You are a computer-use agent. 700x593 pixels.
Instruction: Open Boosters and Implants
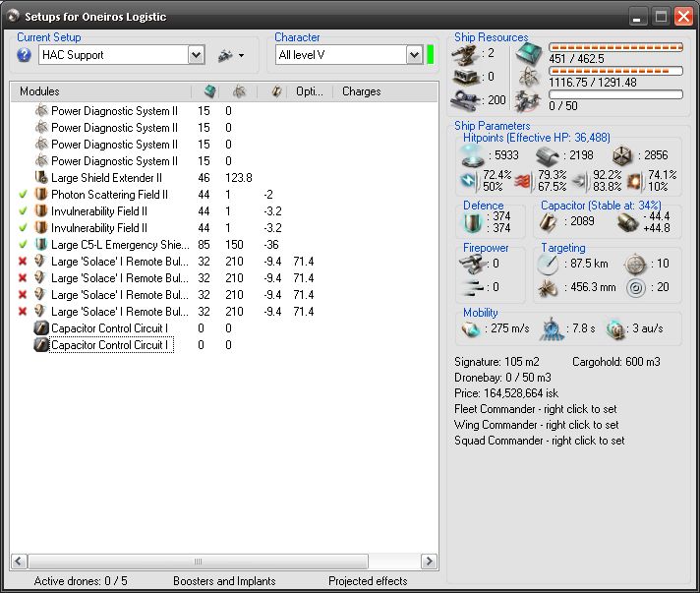click(224, 581)
